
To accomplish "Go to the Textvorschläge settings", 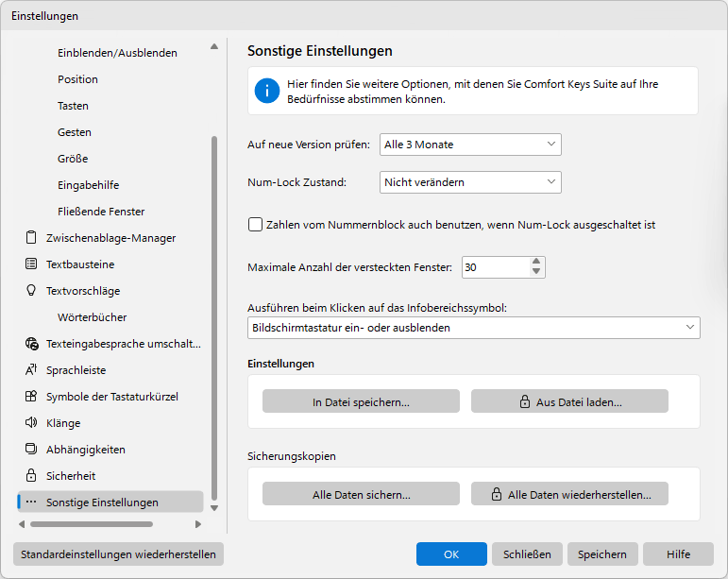I will click(x=83, y=291).
